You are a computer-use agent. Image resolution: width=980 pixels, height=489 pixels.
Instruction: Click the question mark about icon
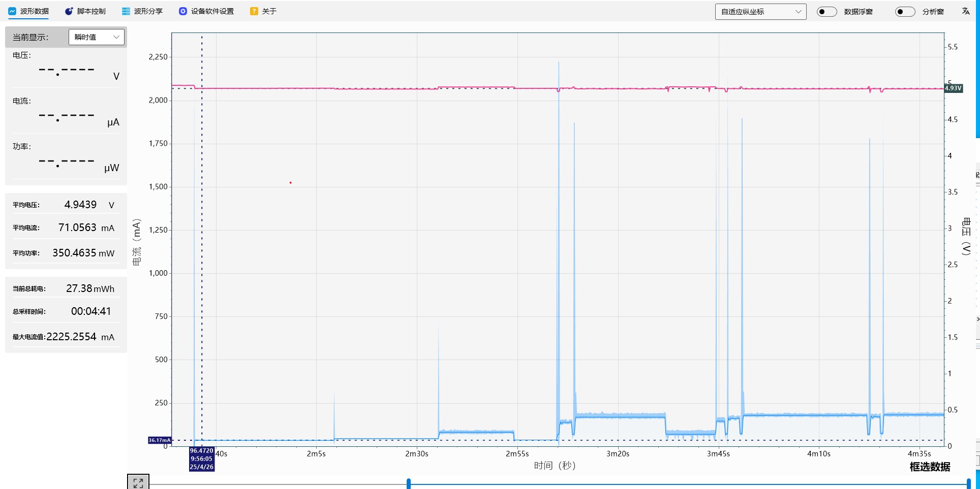(254, 11)
